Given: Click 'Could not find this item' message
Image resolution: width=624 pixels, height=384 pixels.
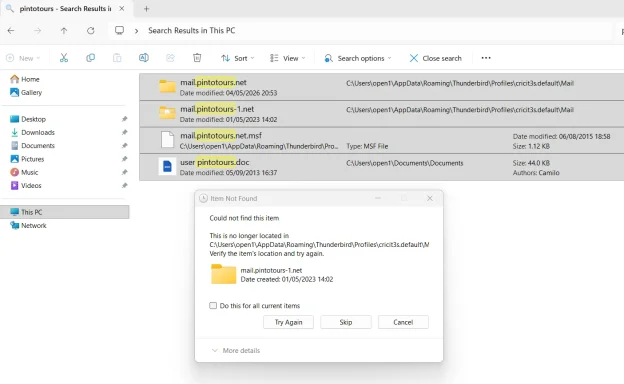Looking at the screenshot, I should point(244,218).
